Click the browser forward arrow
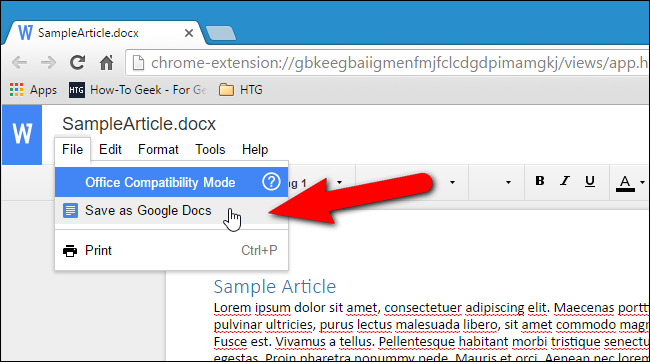 click(49, 63)
